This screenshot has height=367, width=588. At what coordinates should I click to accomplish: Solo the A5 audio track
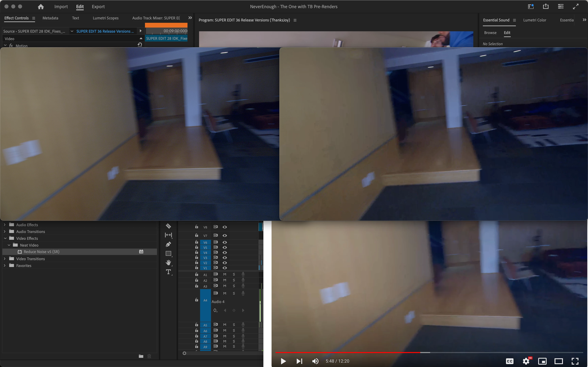(x=234, y=325)
